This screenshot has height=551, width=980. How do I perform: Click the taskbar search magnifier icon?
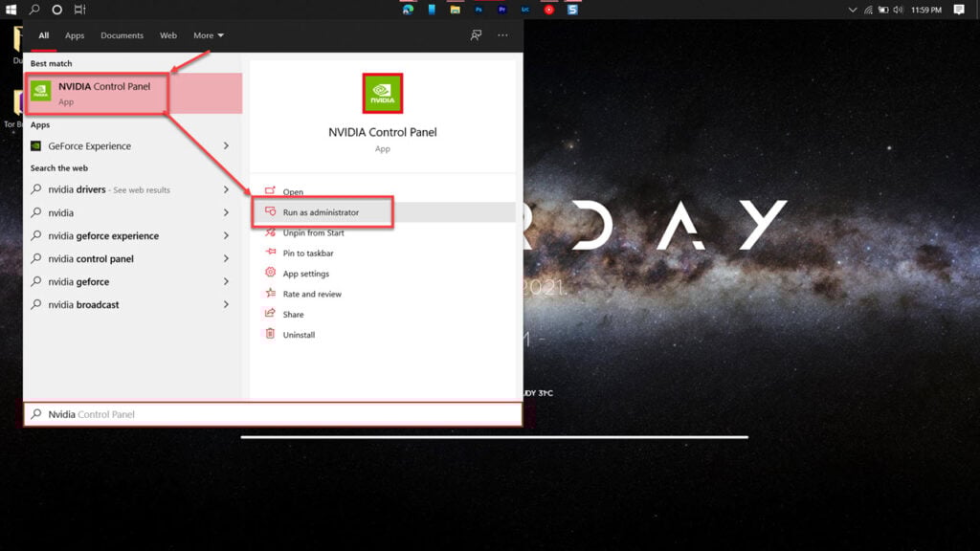[x=34, y=10]
